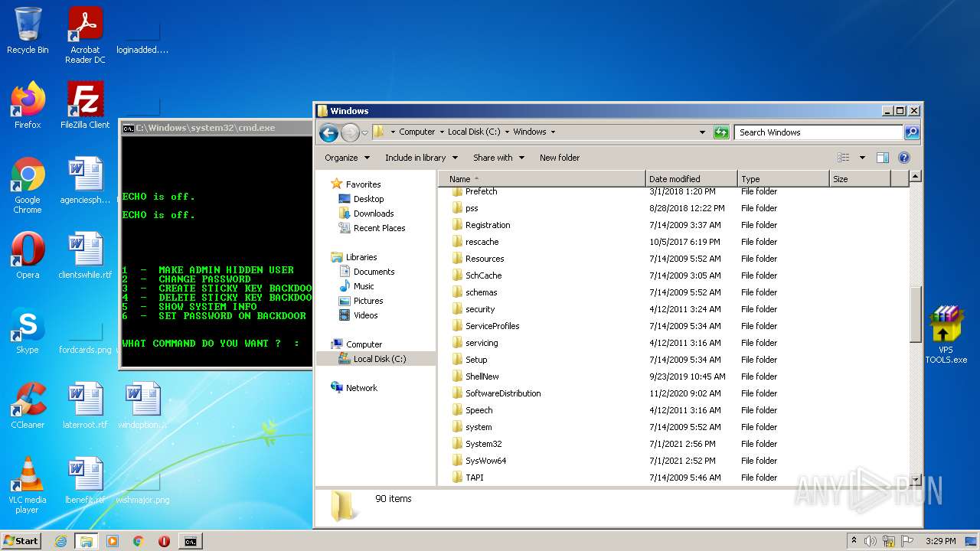
Task: Click the search magnifier icon
Action: (911, 132)
